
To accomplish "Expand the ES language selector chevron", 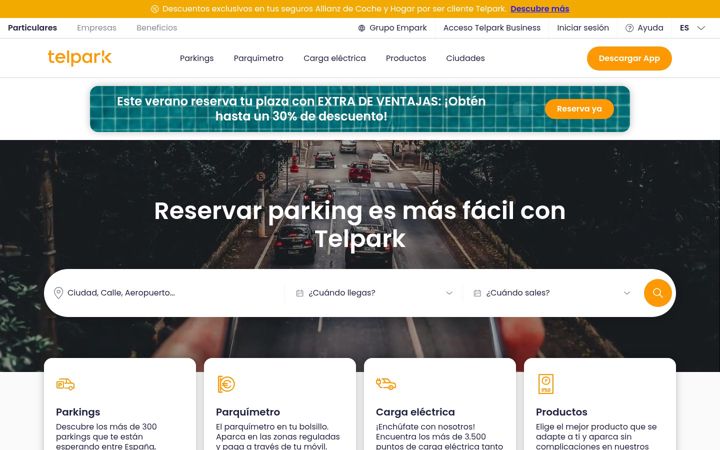I will click(701, 28).
